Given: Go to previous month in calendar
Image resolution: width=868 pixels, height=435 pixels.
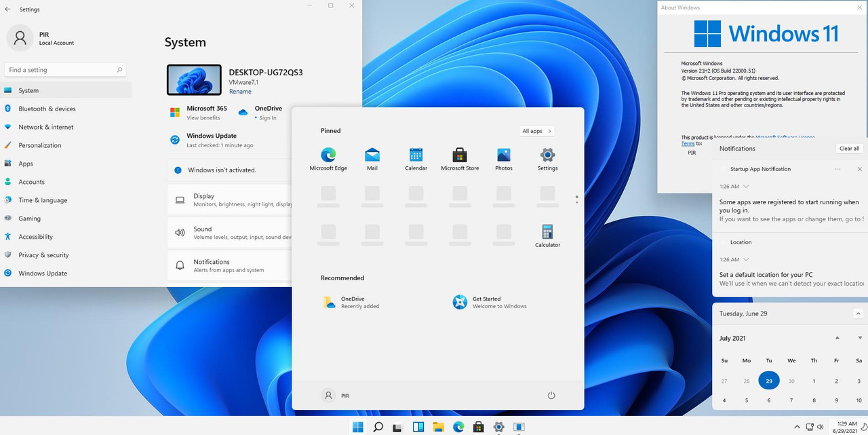Looking at the screenshot, I should [x=837, y=338].
